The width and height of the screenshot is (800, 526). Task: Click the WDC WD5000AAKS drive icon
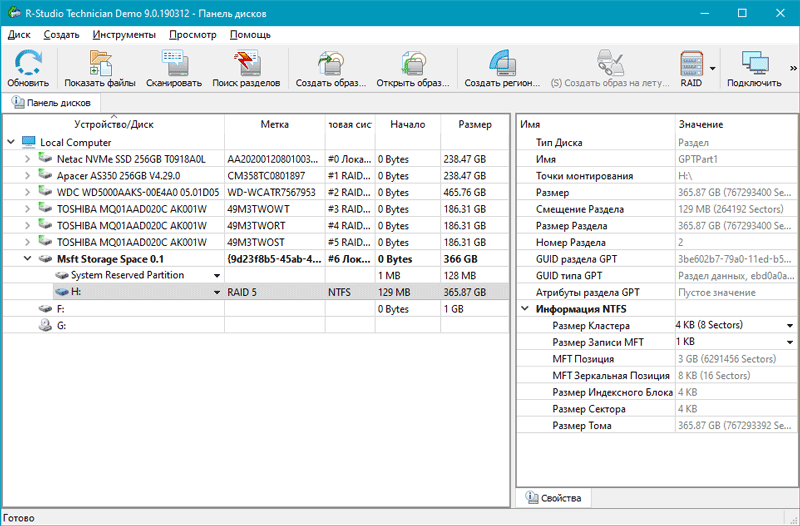coord(45,192)
